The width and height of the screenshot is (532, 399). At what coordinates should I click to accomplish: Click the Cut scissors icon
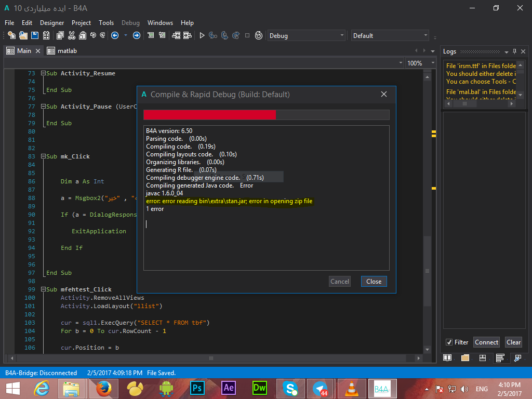point(71,35)
